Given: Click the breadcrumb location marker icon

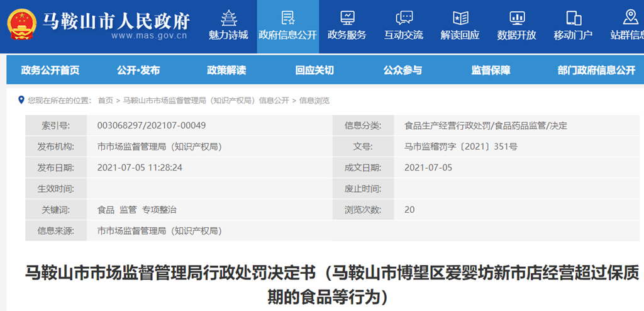Looking at the screenshot, I should 22,100.
